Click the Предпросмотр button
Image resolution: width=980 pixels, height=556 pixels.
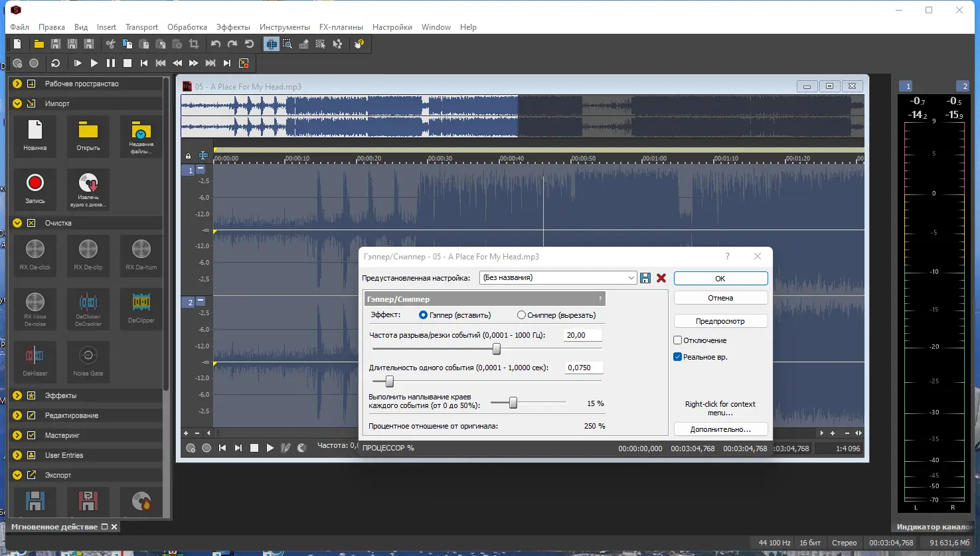click(720, 321)
